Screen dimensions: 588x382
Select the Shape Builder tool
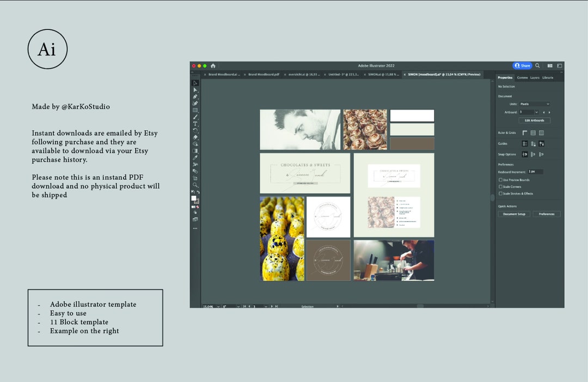[195, 144]
